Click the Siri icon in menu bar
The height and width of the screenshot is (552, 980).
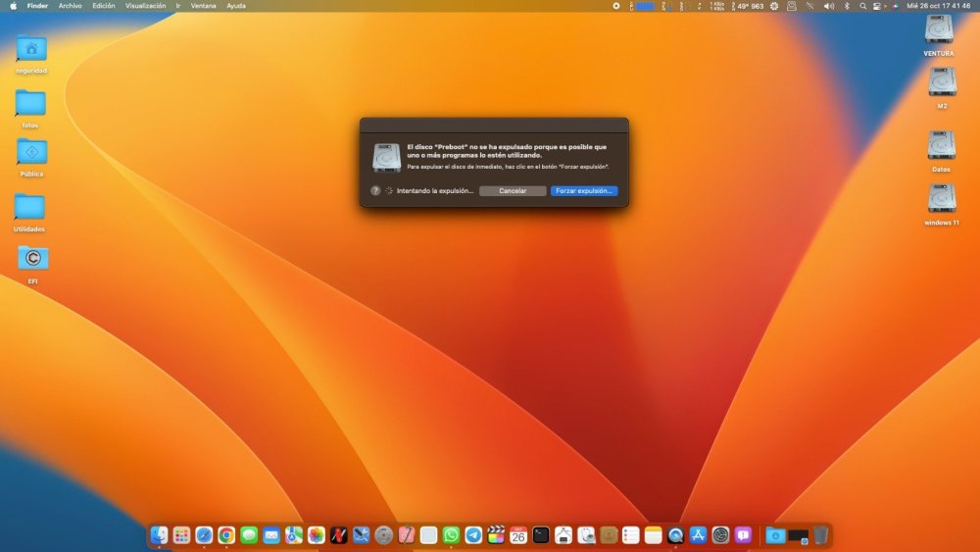[x=895, y=6]
